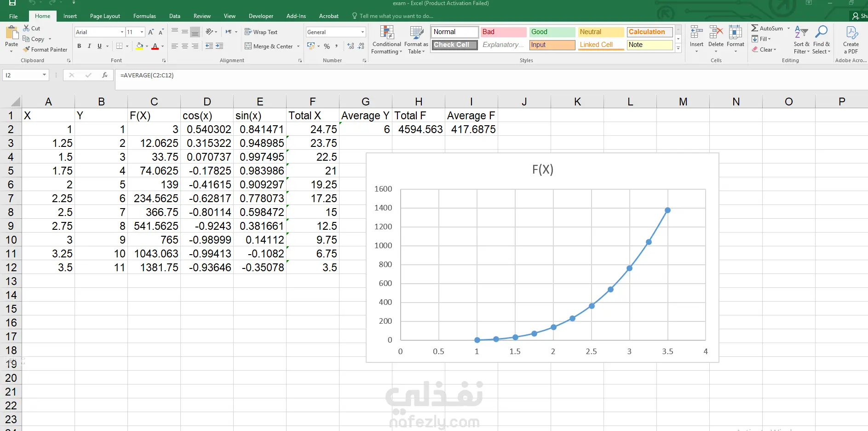
Task: Decrease decimal places
Action: point(361,46)
